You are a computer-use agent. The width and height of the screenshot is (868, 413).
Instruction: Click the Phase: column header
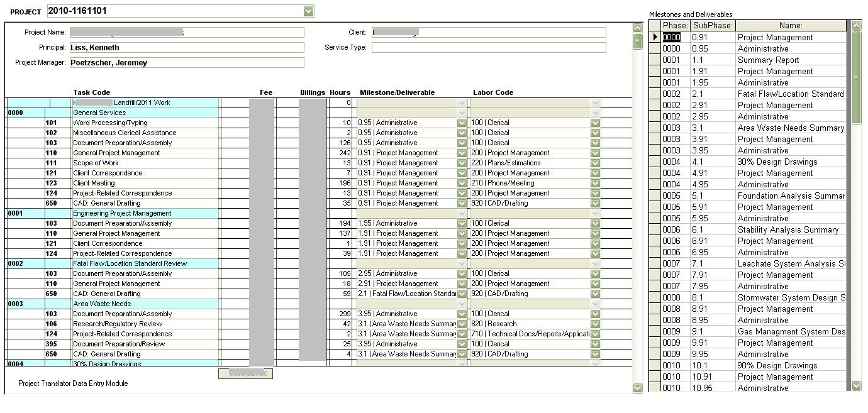[x=675, y=26]
